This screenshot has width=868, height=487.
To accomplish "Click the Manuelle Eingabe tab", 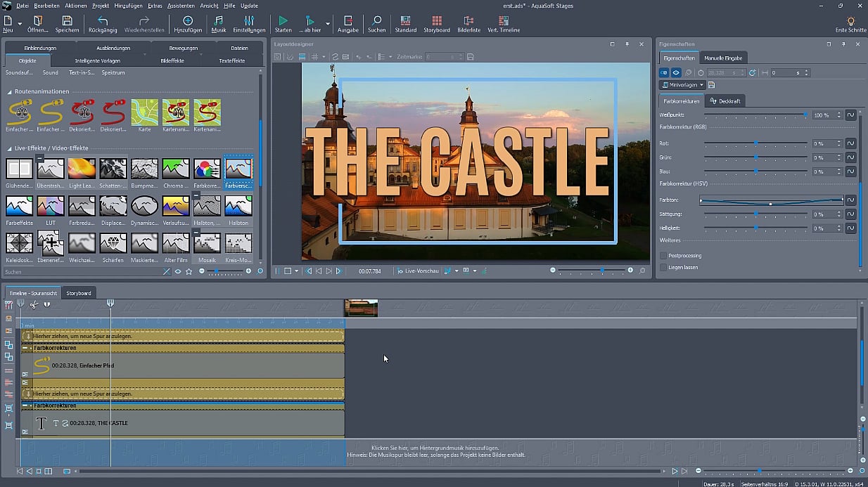I will (x=723, y=58).
